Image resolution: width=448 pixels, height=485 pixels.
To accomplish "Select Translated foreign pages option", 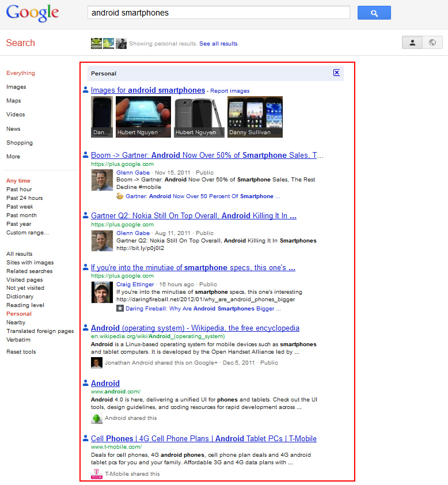I will [x=40, y=331].
